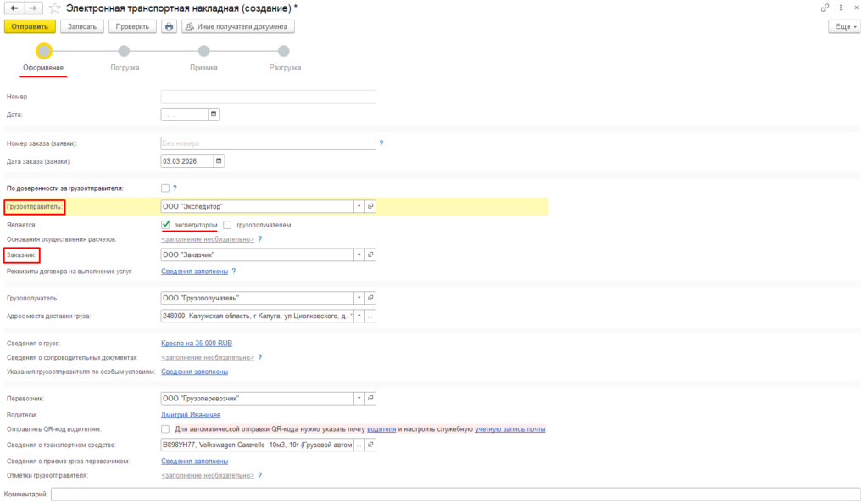Select the Оформление stage
The height and width of the screenshot is (504, 868).
(44, 51)
